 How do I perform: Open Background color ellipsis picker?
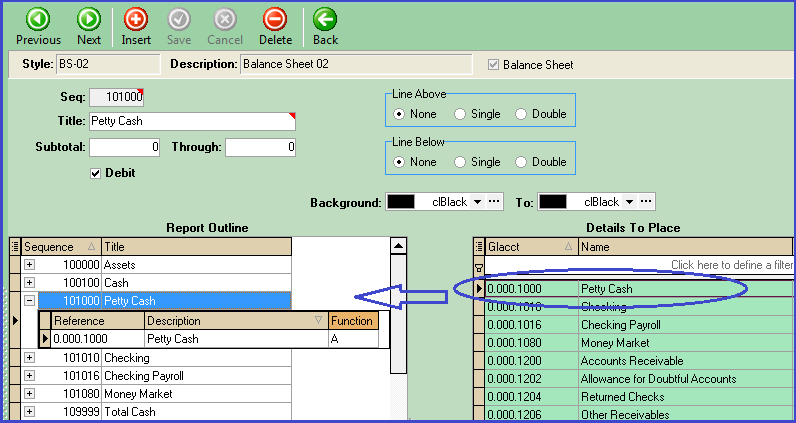[493, 202]
